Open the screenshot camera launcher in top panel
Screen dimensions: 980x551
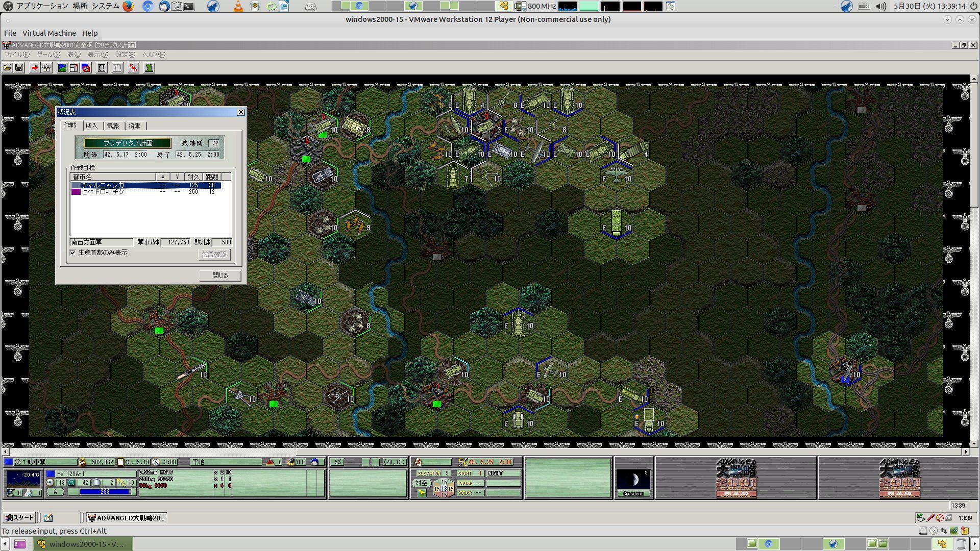[177, 6]
